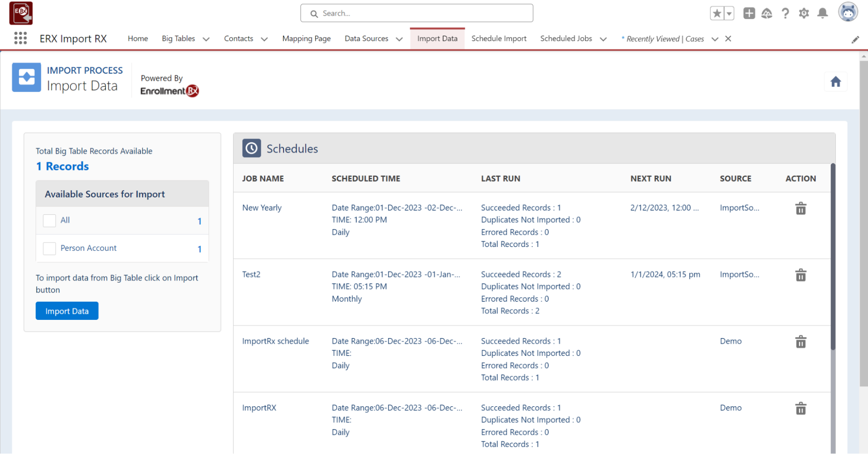The image size is (868, 454).
Task: Open the global create plus icon
Action: pyautogui.click(x=749, y=13)
